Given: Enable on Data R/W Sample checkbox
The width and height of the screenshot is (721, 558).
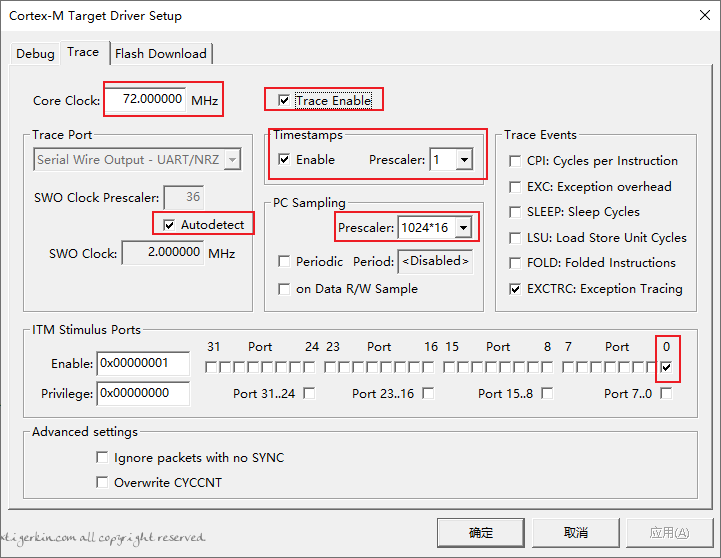Looking at the screenshot, I should tap(284, 289).
